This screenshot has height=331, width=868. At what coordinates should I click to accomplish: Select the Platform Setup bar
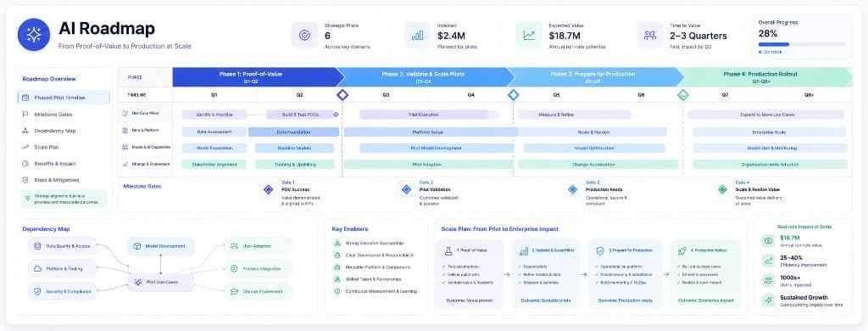point(430,132)
